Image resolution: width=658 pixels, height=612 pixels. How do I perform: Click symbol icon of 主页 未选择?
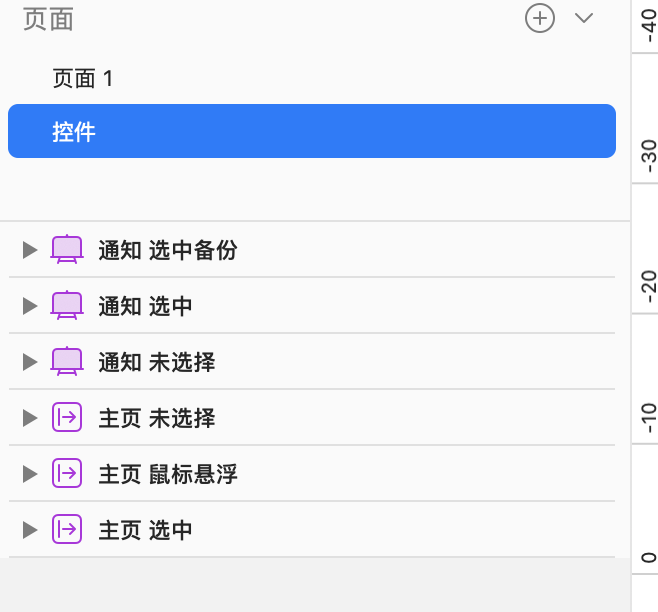67,417
